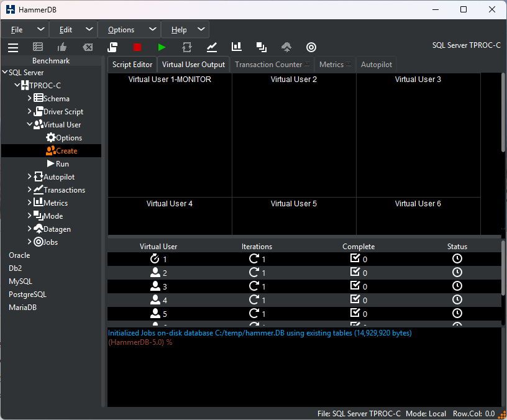Select the Datagen tree icon
Image resolution: width=507 pixels, height=420 pixels.
tap(39, 229)
